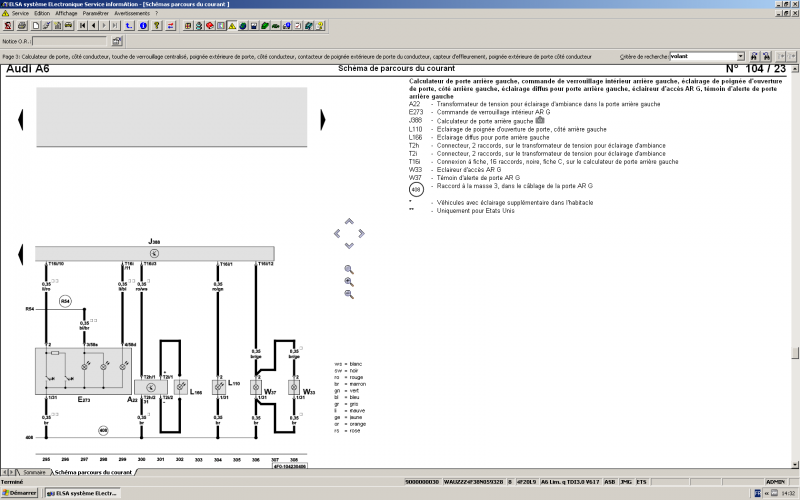Click the J388 component bar in diagram
The image size is (800, 500).
[x=155, y=254]
